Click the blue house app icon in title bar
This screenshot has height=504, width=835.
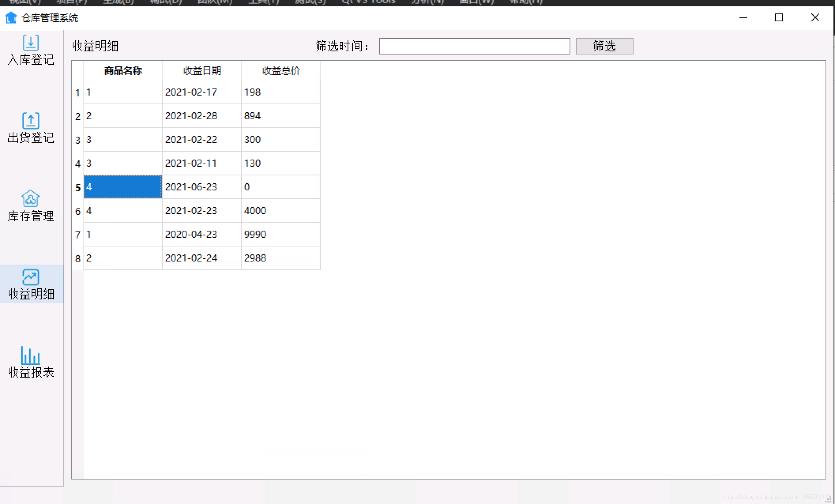11,18
